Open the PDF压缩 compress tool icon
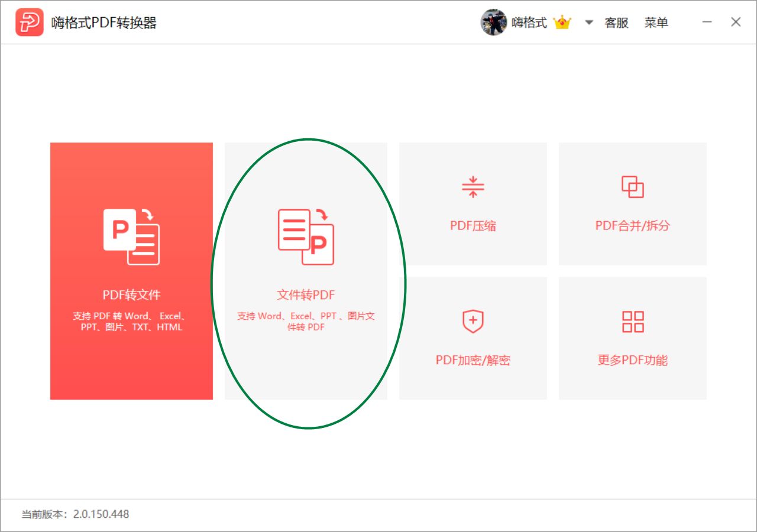This screenshot has height=532, width=757. [473, 187]
